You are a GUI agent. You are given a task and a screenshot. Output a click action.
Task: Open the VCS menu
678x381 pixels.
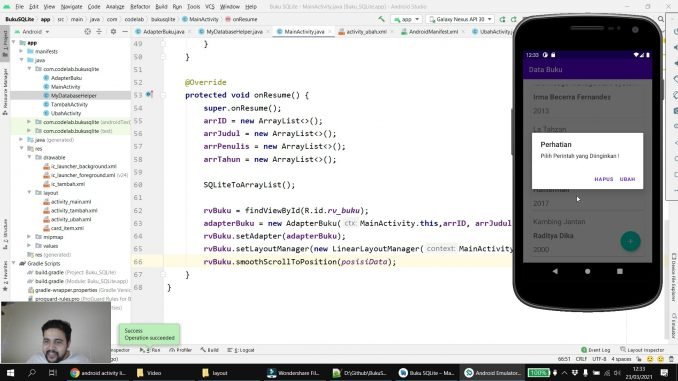[210, 6]
